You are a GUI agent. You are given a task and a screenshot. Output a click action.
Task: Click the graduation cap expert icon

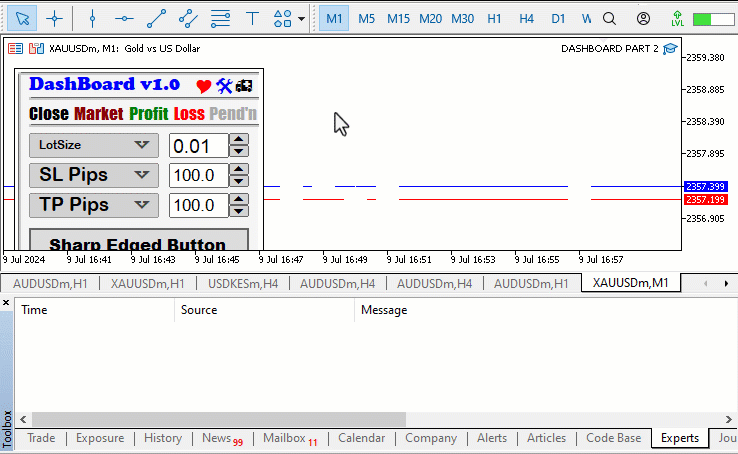(670, 48)
